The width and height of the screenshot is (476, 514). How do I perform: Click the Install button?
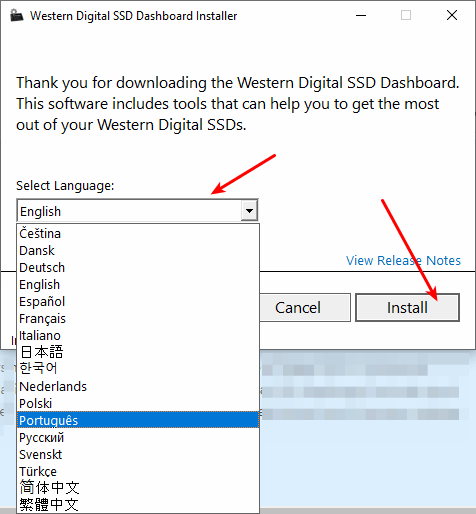pyautogui.click(x=407, y=307)
